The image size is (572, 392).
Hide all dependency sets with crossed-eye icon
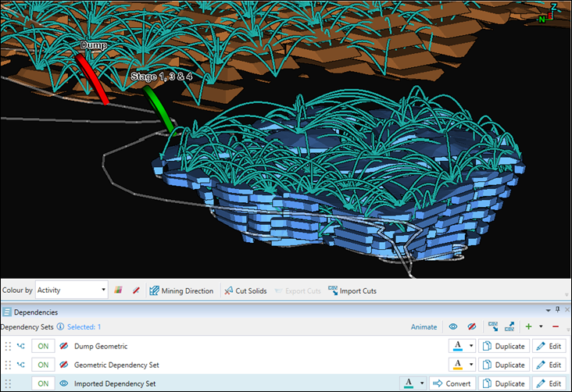coord(470,327)
